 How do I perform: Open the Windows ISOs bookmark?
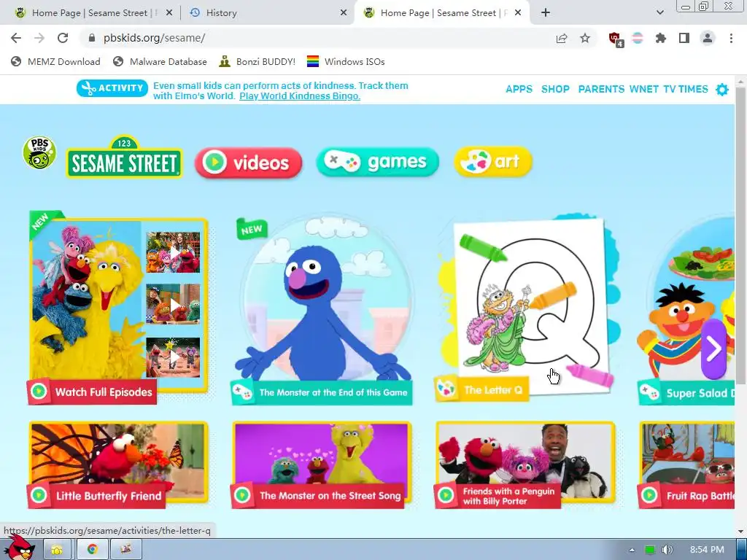(x=346, y=61)
